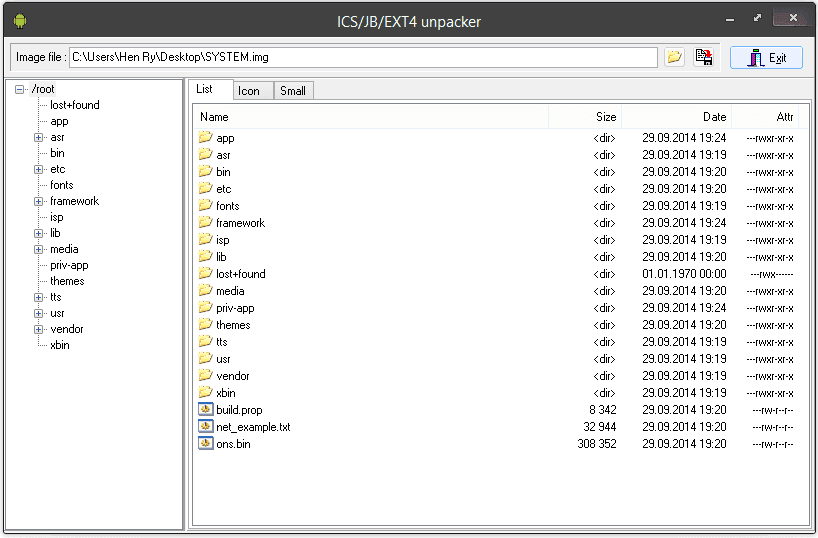The image size is (818, 538).
Task: Click the themes folder icon in list
Action: click(x=206, y=325)
